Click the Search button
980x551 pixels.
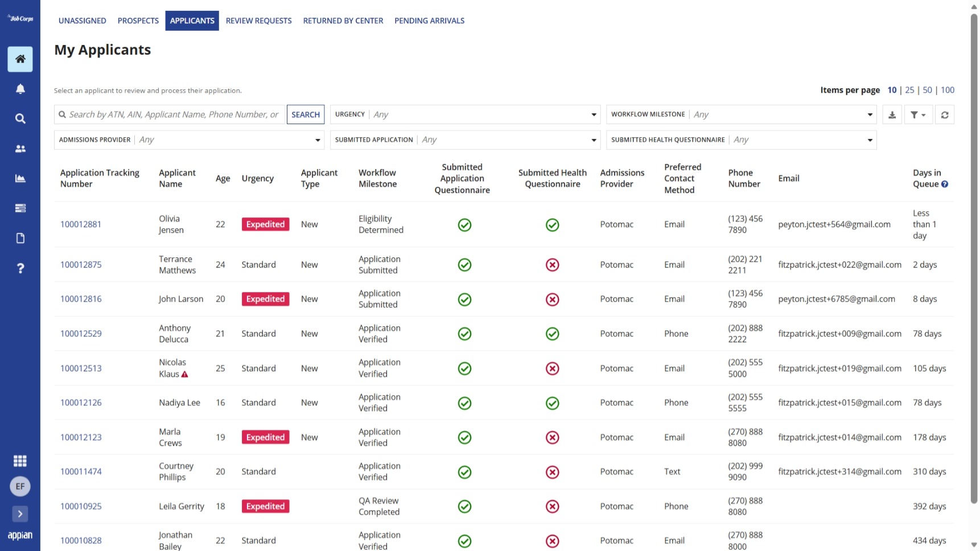(x=306, y=115)
